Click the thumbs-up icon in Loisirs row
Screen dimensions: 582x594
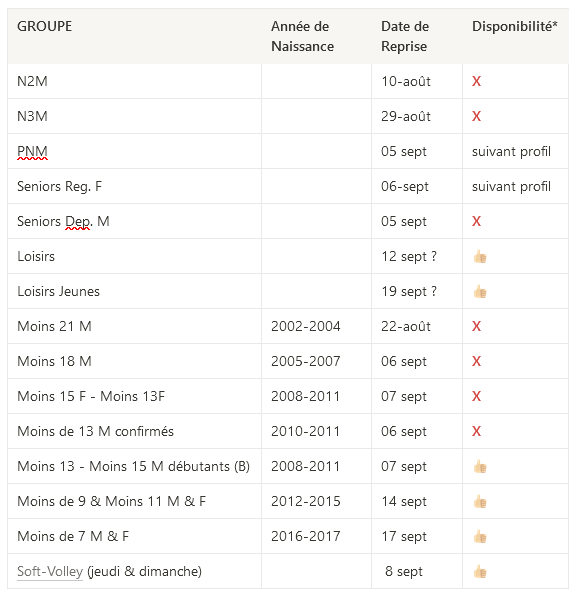pyautogui.click(x=480, y=257)
